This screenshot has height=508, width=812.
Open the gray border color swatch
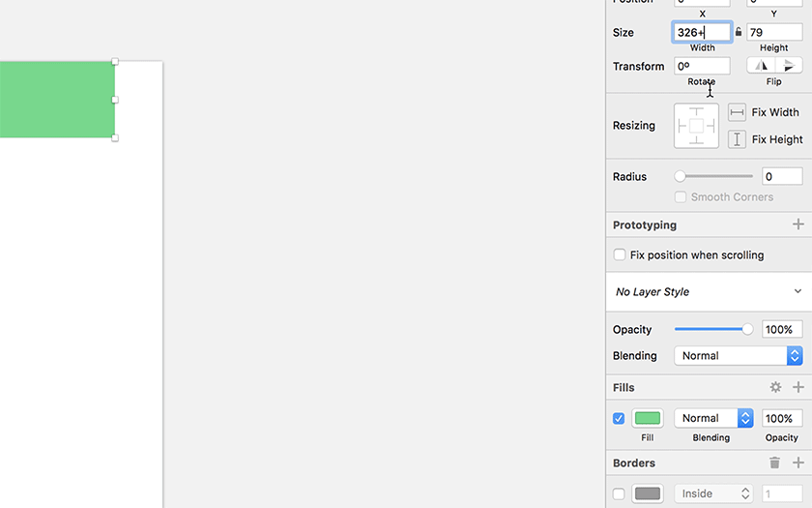[x=648, y=493]
